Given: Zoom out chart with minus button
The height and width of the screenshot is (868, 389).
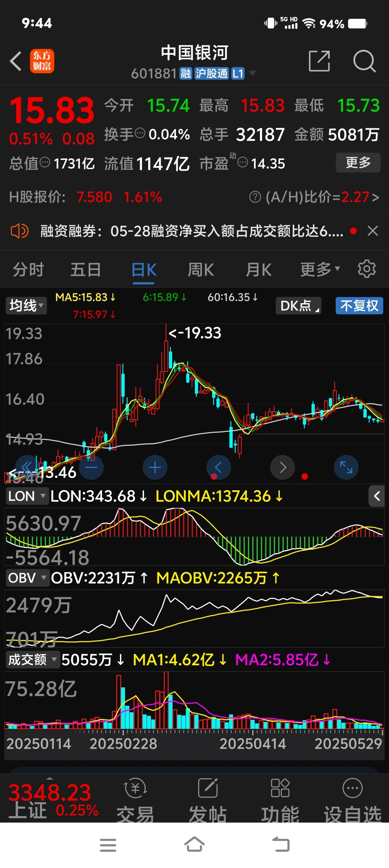Looking at the screenshot, I should [91, 468].
